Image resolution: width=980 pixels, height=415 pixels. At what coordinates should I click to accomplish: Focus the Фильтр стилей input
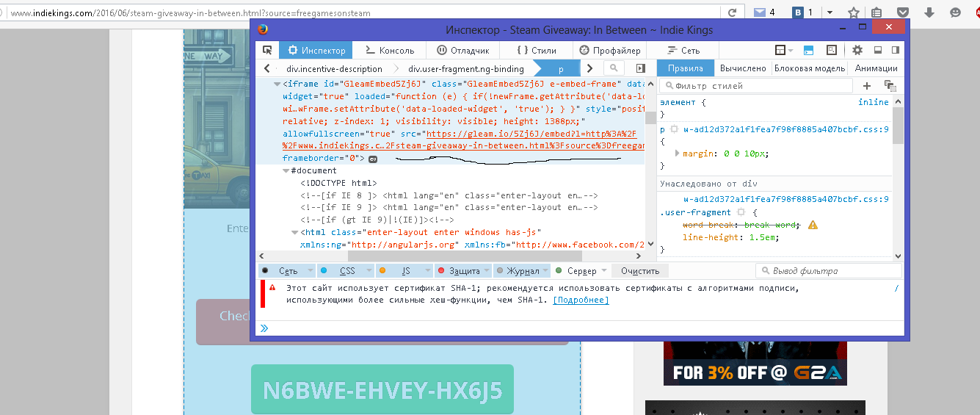(x=756, y=86)
